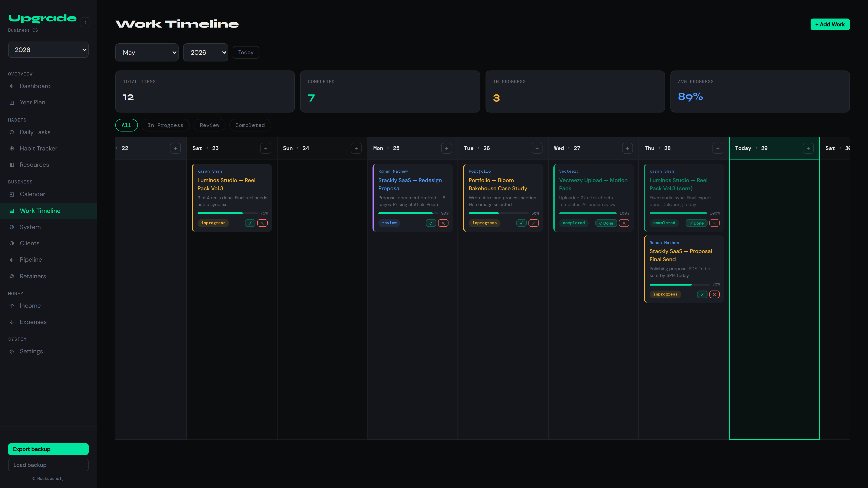Click the Portfolio Bloom Bakehouse progress bar
Viewport: 868px width, 488px height.
tap(499, 213)
